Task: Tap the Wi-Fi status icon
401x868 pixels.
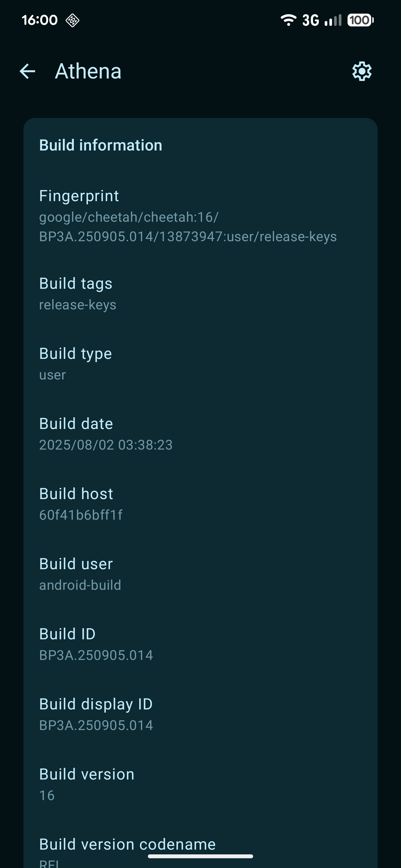Action: pyautogui.click(x=288, y=20)
